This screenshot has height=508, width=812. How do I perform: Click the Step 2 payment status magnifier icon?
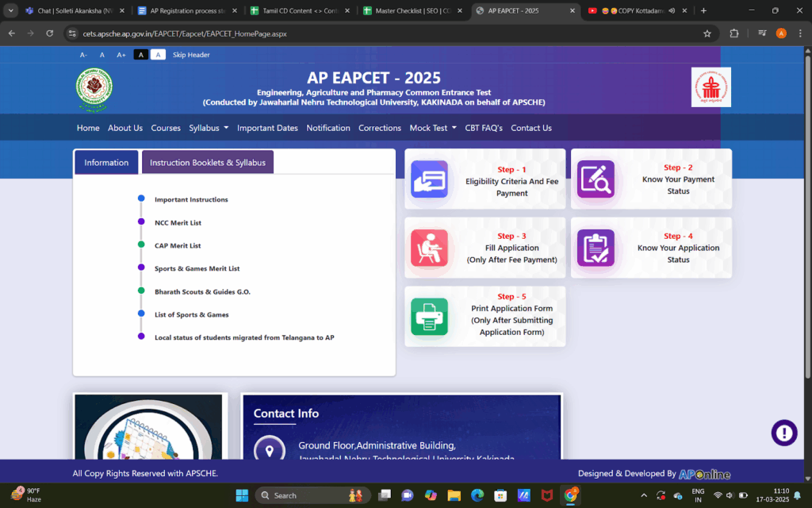596,179
